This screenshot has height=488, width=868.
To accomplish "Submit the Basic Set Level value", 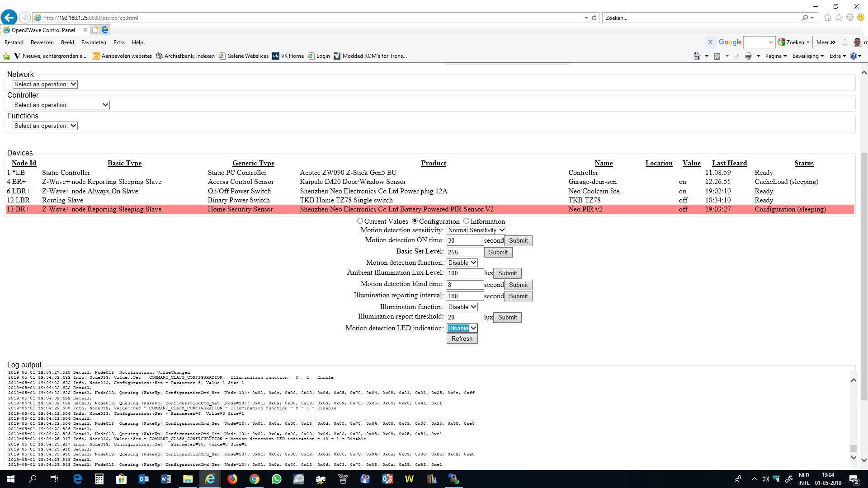I will click(498, 252).
